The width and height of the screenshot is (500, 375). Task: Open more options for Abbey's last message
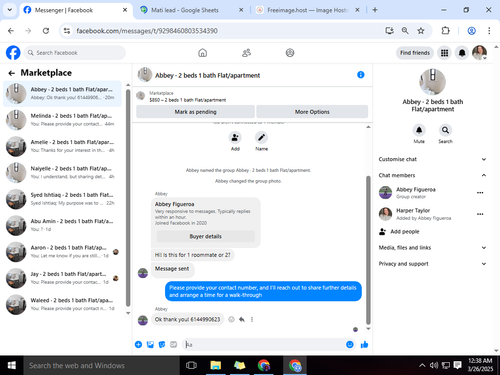coord(252,319)
